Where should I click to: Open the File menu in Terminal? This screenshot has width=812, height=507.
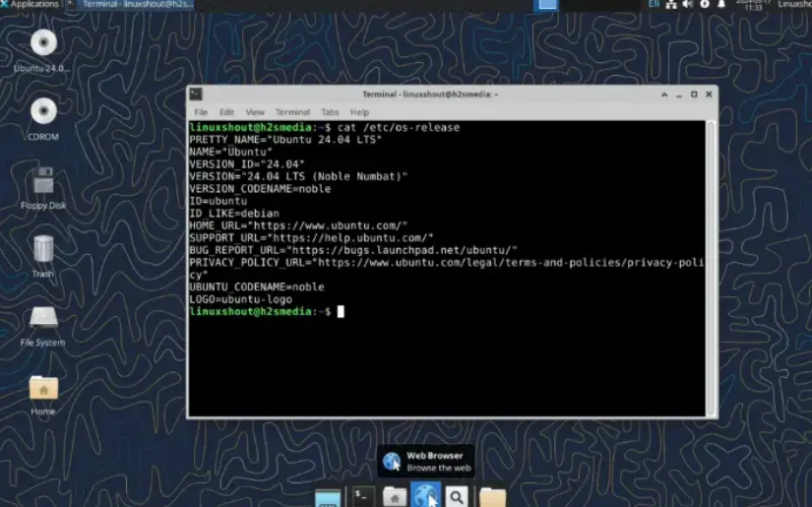tap(201, 112)
